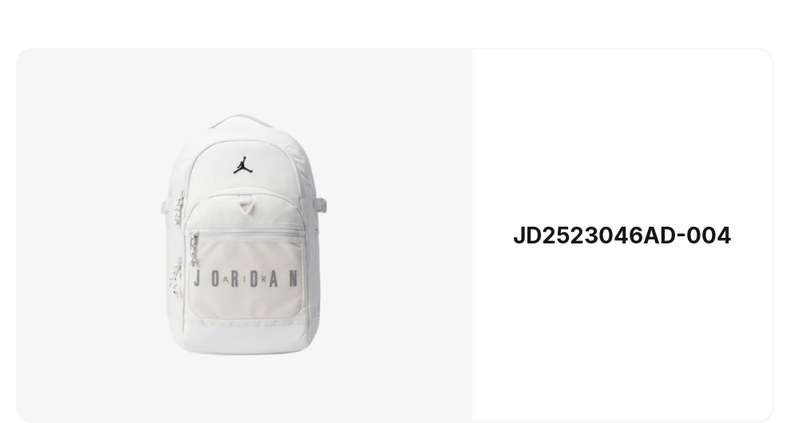Click the left side strap buckle
The image size is (790, 423).
(166, 206)
